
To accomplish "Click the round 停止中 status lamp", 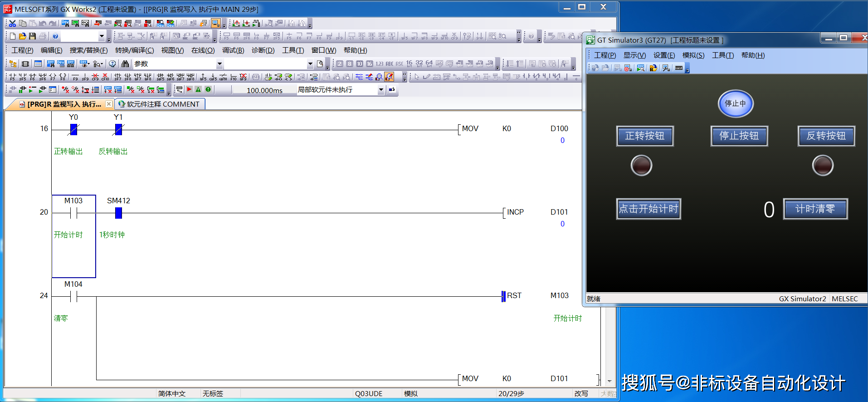I will coord(735,103).
